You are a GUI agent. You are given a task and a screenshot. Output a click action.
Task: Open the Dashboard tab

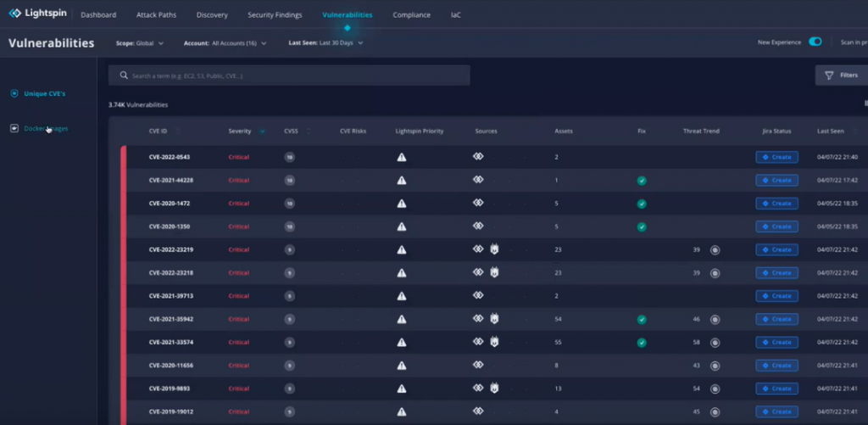[98, 15]
